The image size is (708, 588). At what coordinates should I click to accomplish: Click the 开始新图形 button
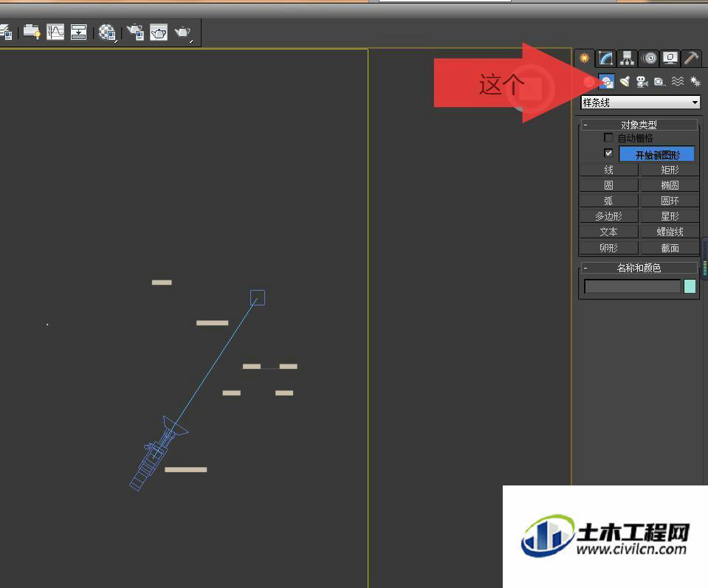click(x=657, y=154)
